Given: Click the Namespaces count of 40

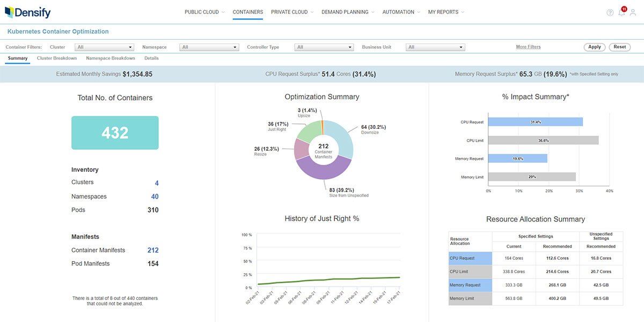Looking at the screenshot, I should 155,196.
